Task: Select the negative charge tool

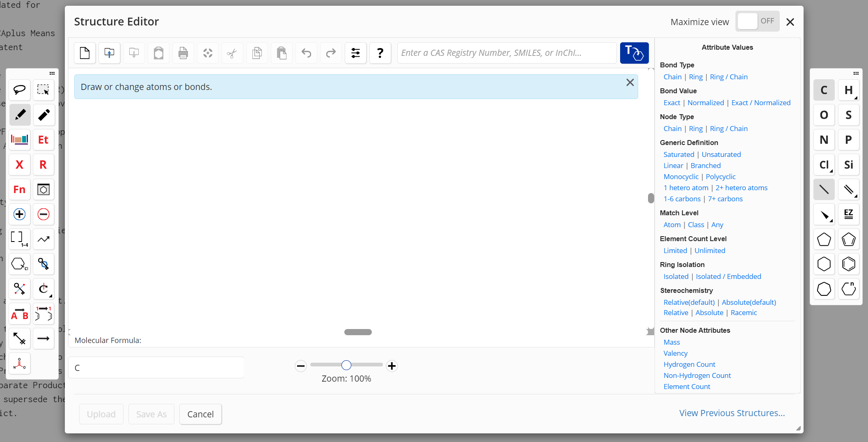Action: click(44, 214)
